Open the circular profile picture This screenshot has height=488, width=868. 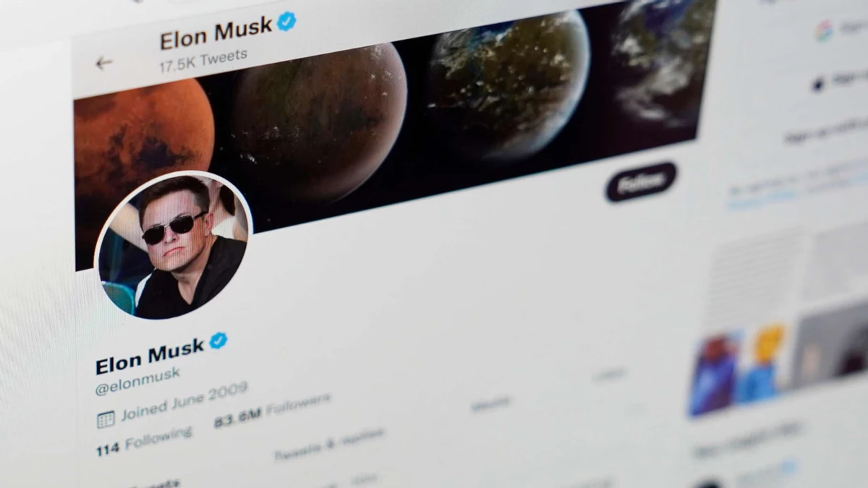(173, 246)
